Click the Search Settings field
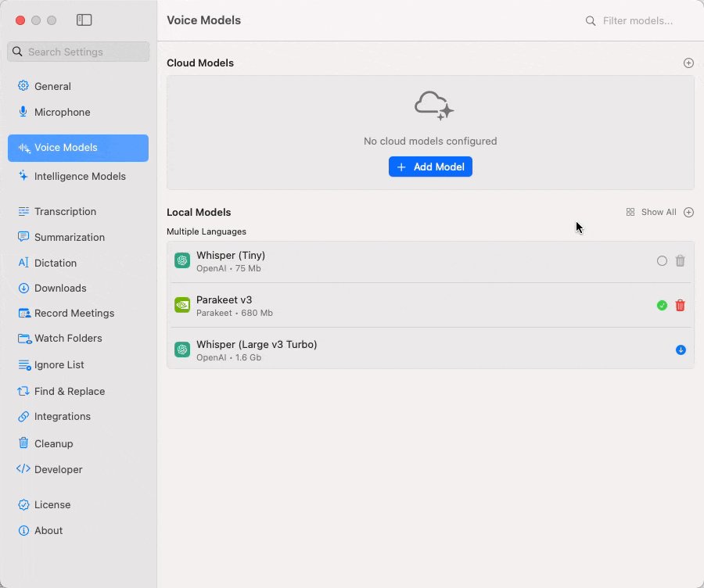 pos(78,52)
